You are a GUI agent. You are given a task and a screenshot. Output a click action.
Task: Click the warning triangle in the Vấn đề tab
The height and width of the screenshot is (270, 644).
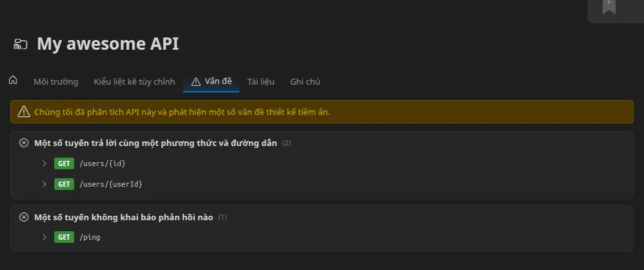click(x=196, y=81)
